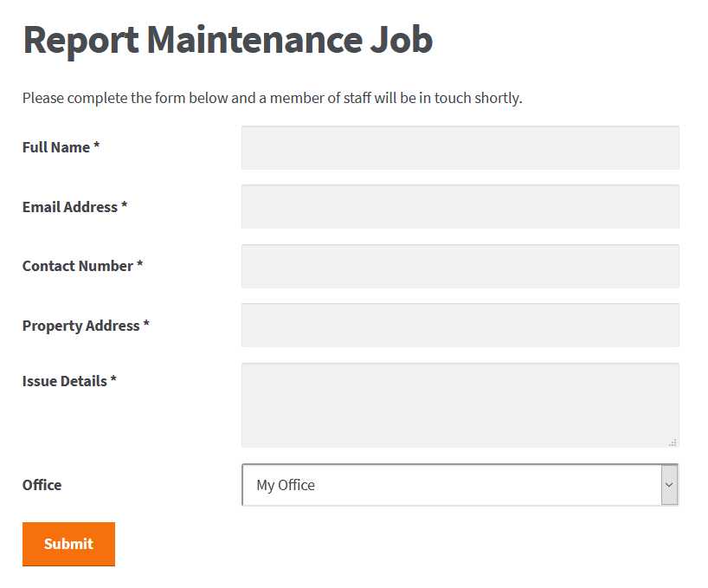Image resolution: width=708 pixels, height=588 pixels.
Task: Click the Report Maintenance Job heading
Action: coord(228,40)
